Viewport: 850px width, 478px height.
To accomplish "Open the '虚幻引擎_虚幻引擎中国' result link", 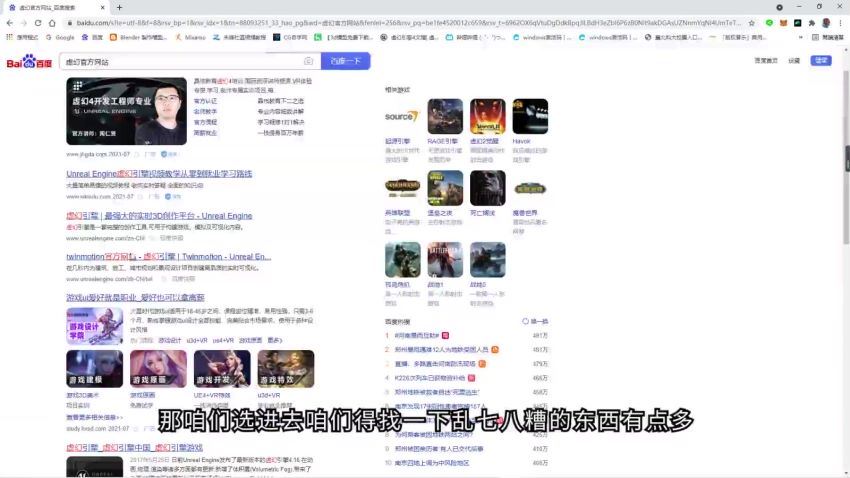I will 134,448.
